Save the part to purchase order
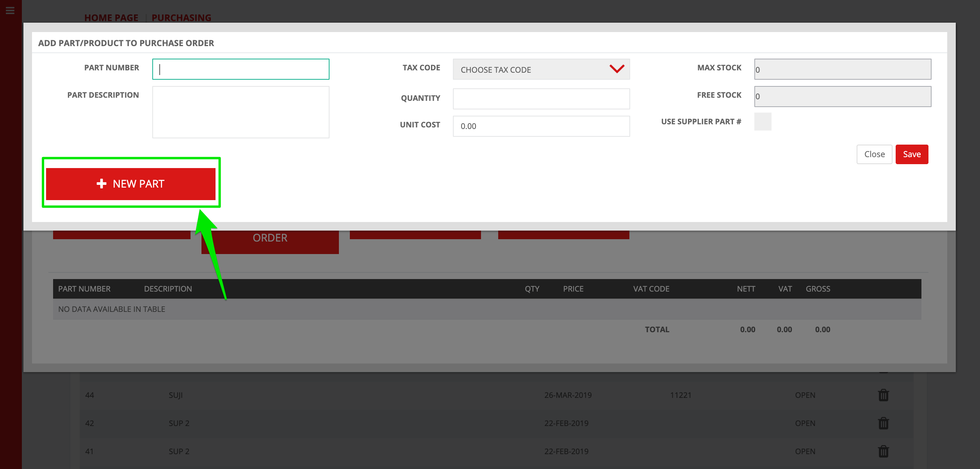This screenshot has height=469, width=980. point(912,154)
